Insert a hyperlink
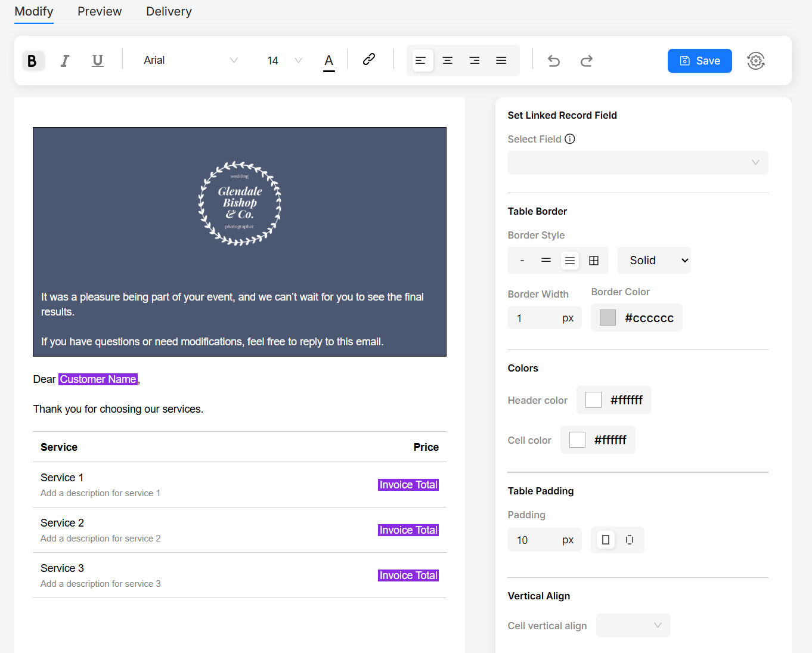The image size is (812, 653). pos(369,59)
